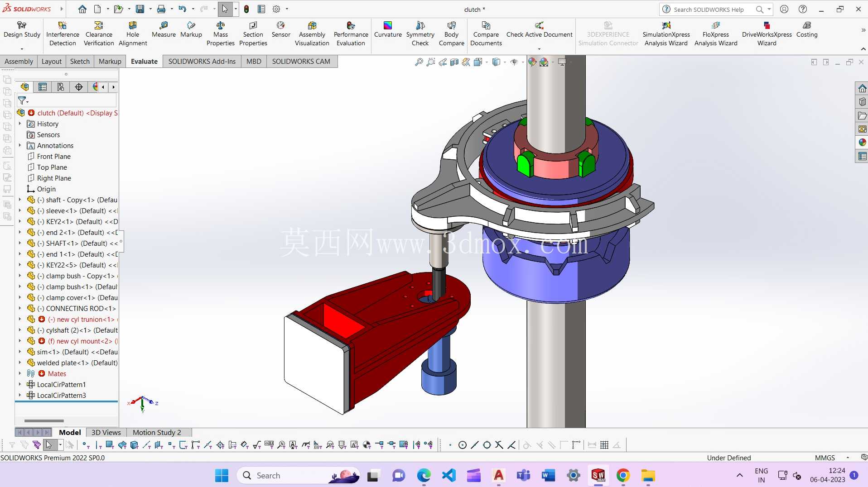This screenshot has width=868, height=487.
Task: Open the Help question mark icon
Action: point(802,9)
